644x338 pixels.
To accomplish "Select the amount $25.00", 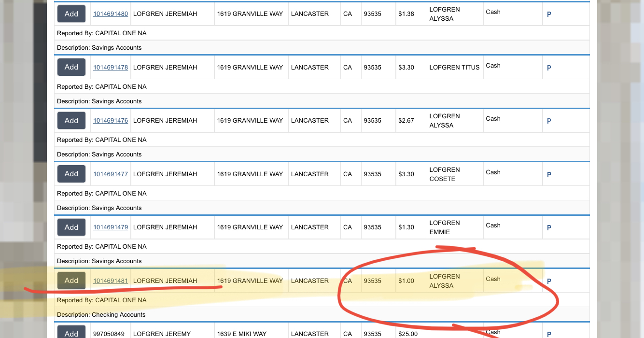I will (408, 334).
